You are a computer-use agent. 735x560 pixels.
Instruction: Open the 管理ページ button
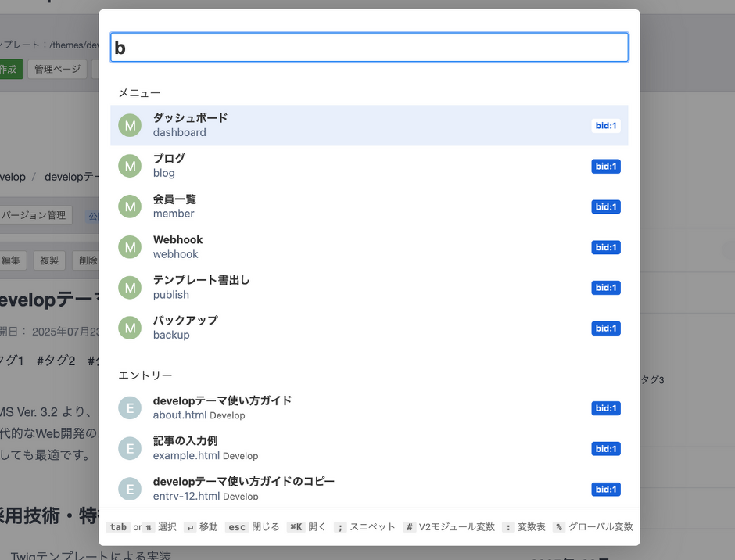(56, 69)
